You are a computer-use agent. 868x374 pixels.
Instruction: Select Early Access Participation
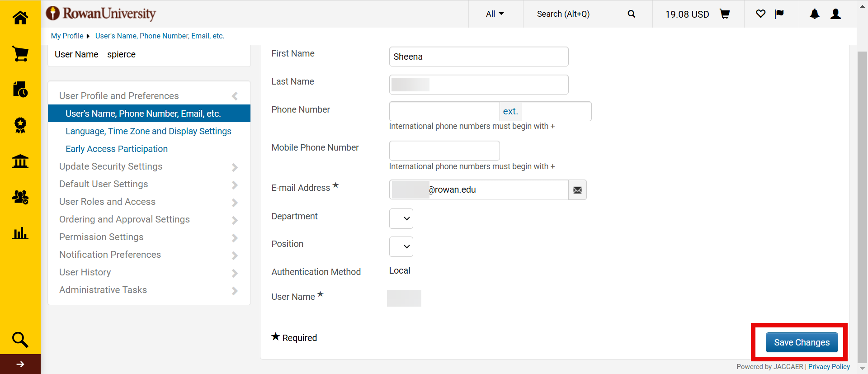pyautogui.click(x=117, y=149)
